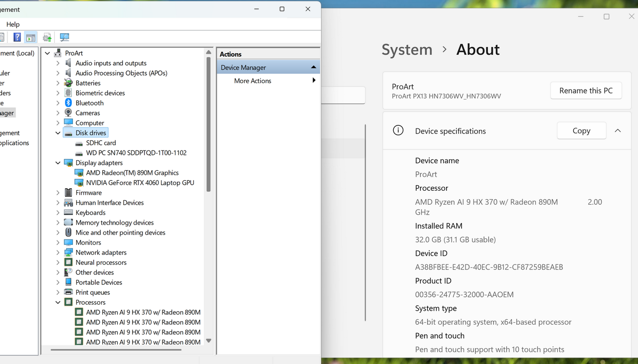The width and height of the screenshot is (638, 364).
Task: Click the device tree scrollbar up arrow
Action: (209, 52)
